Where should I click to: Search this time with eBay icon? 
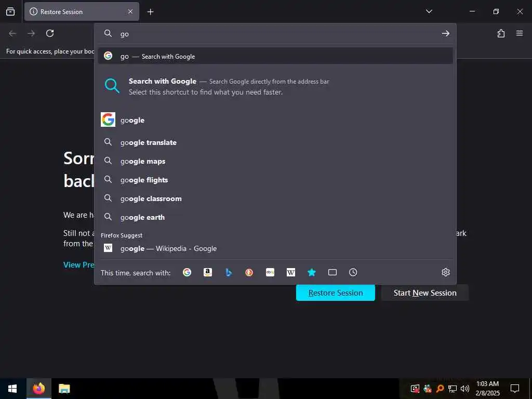[x=270, y=272]
